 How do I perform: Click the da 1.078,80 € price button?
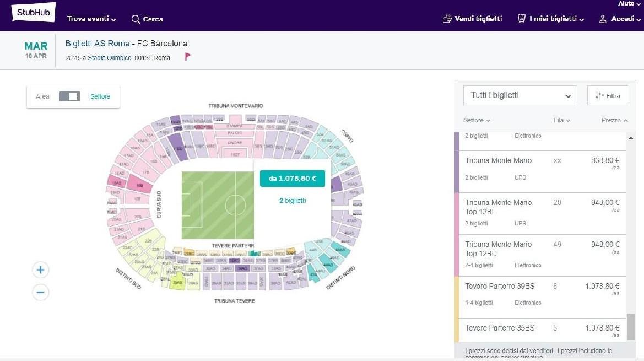(x=293, y=179)
